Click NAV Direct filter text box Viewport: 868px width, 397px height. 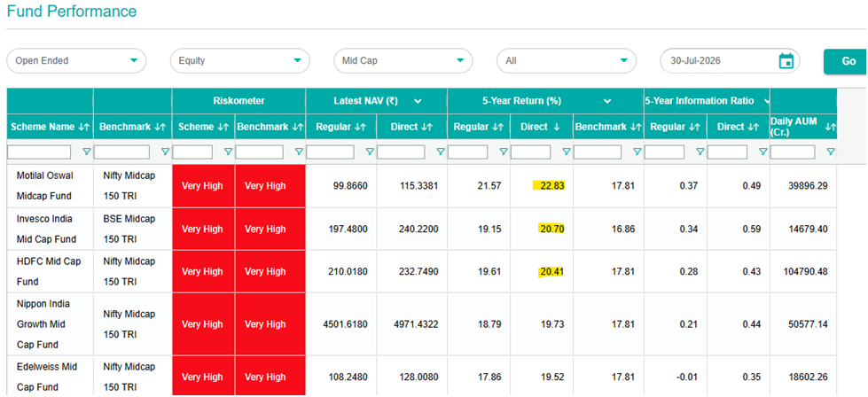pyautogui.click(x=401, y=152)
